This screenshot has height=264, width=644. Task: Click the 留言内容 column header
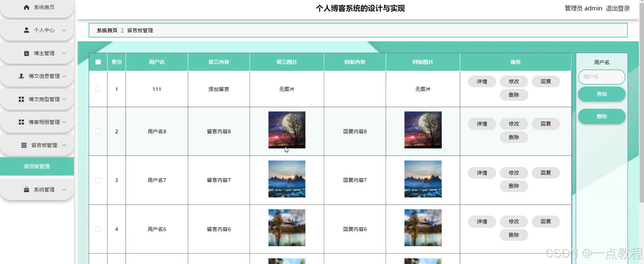click(219, 62)
